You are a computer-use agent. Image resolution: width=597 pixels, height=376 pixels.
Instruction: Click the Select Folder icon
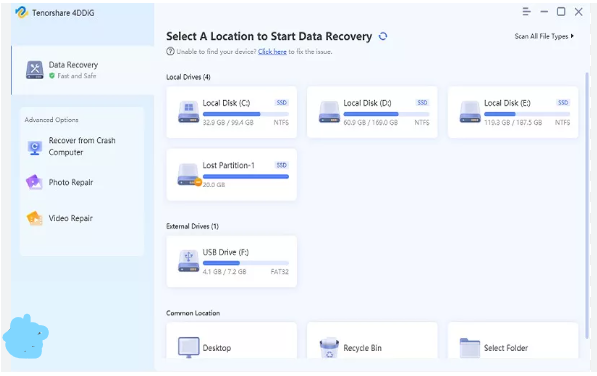point(470,347)
